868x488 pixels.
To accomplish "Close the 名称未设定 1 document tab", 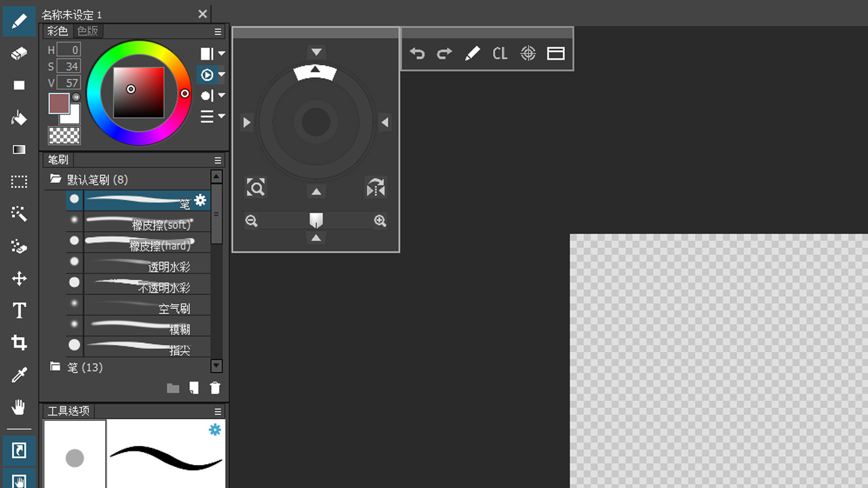I will pos(202,14).
